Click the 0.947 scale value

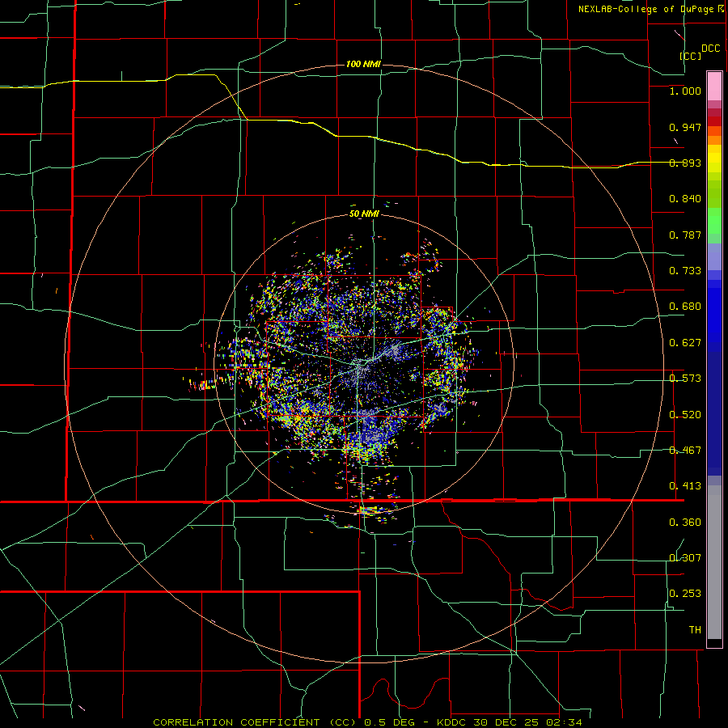pyautogui.click(x=685, y=127)
